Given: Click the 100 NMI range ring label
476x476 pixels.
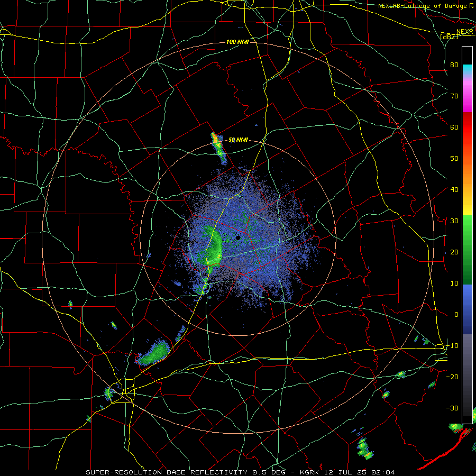Looking at the screenshot, I should point(237,42).
